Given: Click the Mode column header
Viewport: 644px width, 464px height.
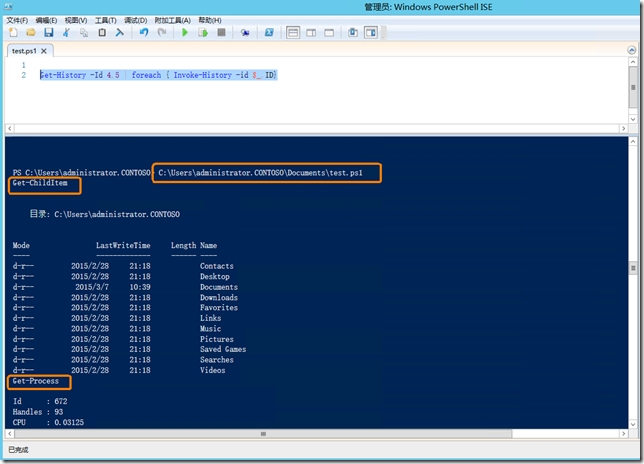Looking at the screenshot, I should (21, 245).
